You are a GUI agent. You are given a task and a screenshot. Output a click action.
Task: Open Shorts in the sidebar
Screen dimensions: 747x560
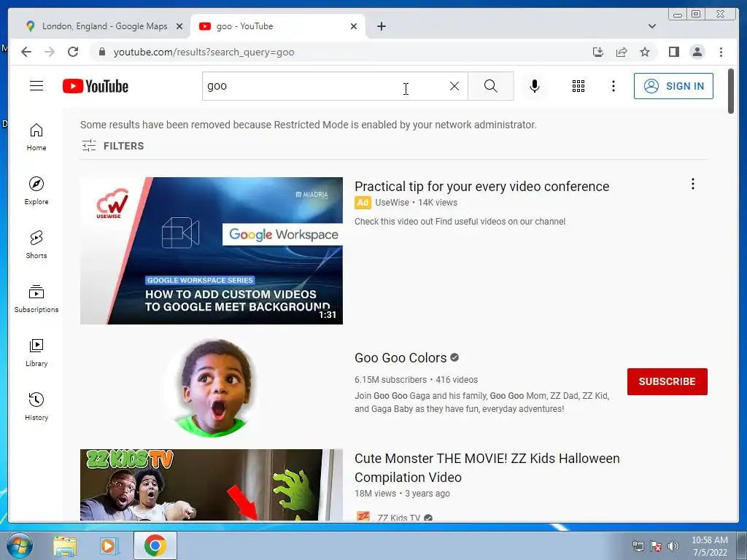pos(36,245)
